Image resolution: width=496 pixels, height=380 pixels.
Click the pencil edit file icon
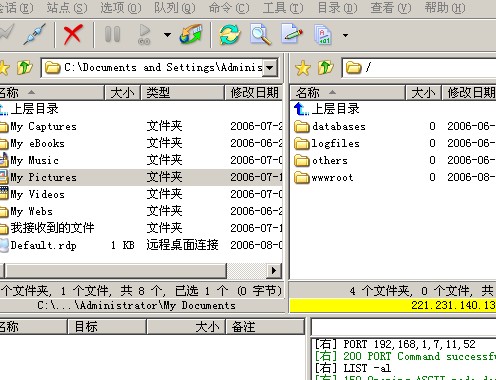pos(292,33)
